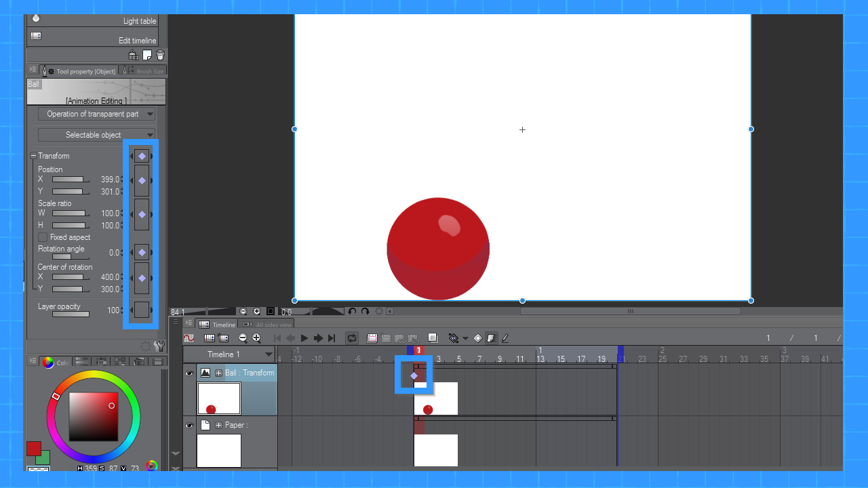Click the red foreground color swatch
Screen dimensions: 868x488
[33, 448]
